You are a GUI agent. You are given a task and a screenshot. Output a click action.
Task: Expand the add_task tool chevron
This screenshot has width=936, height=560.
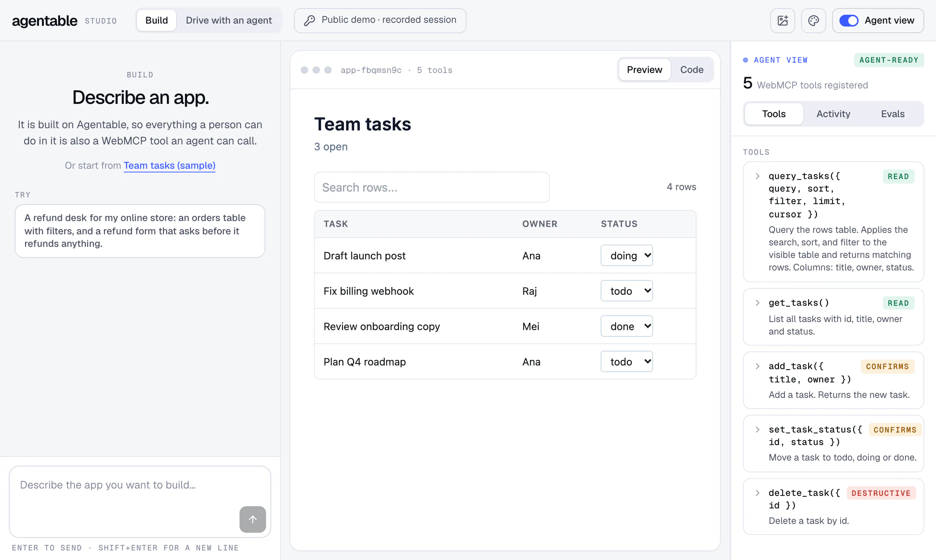click(758, 367)
